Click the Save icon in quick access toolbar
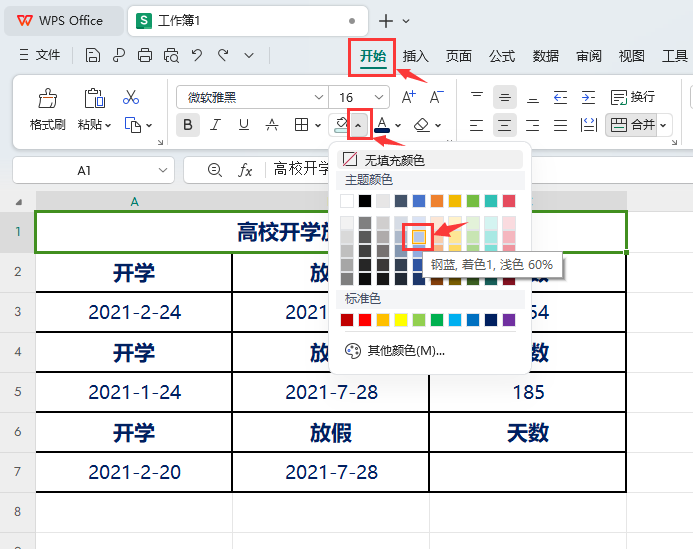The image size is (693, 549). [x=92, y=56]
